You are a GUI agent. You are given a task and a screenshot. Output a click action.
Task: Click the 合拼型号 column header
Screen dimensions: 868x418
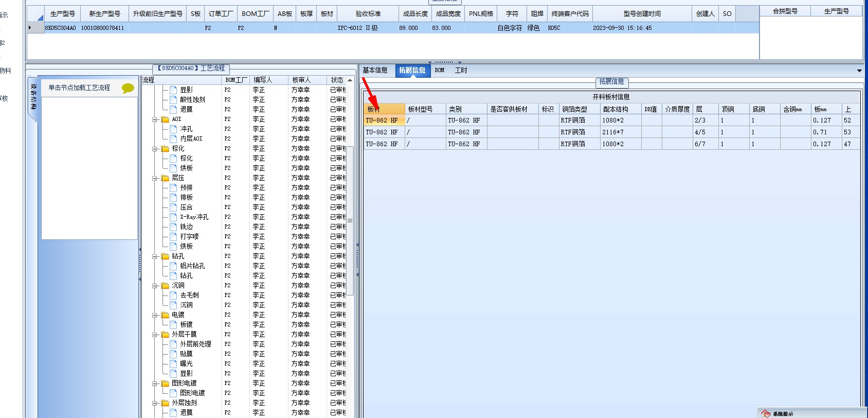coord(785,11)
